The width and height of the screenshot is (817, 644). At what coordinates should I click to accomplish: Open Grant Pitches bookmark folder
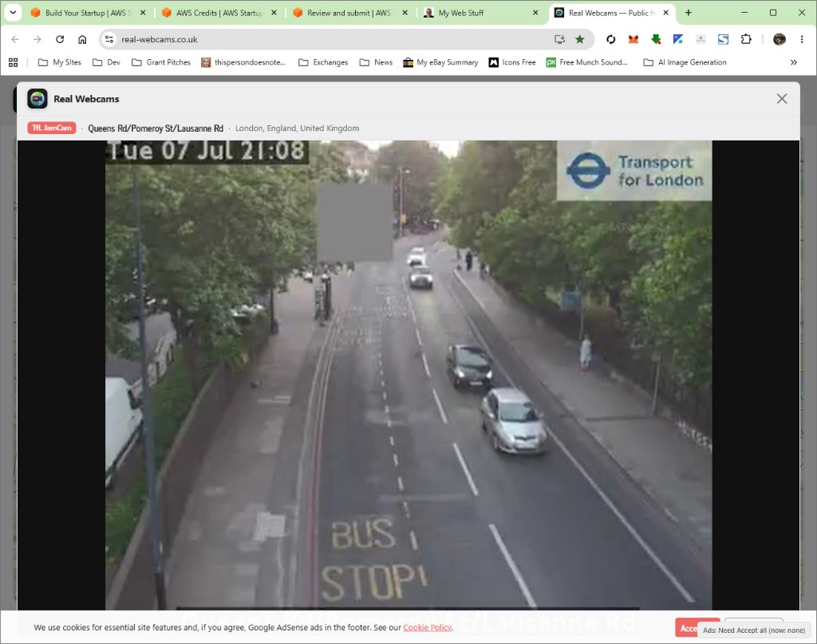click(161, 62)
